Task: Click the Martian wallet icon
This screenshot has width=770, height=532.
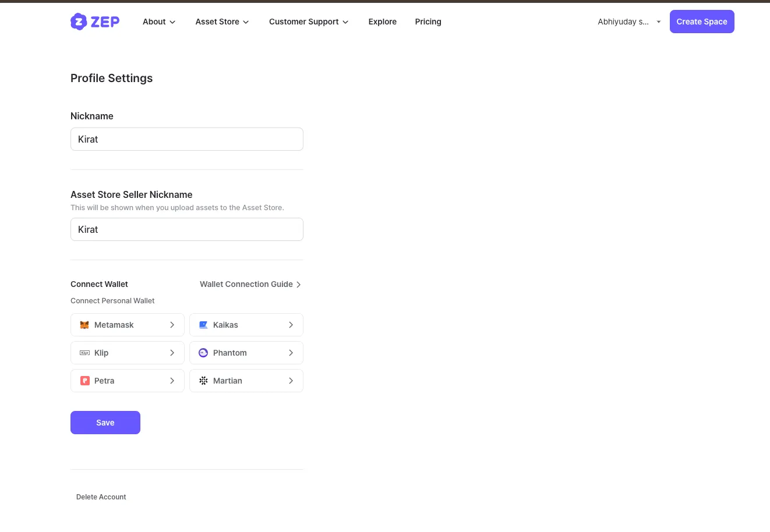Action: click(203, 381)
